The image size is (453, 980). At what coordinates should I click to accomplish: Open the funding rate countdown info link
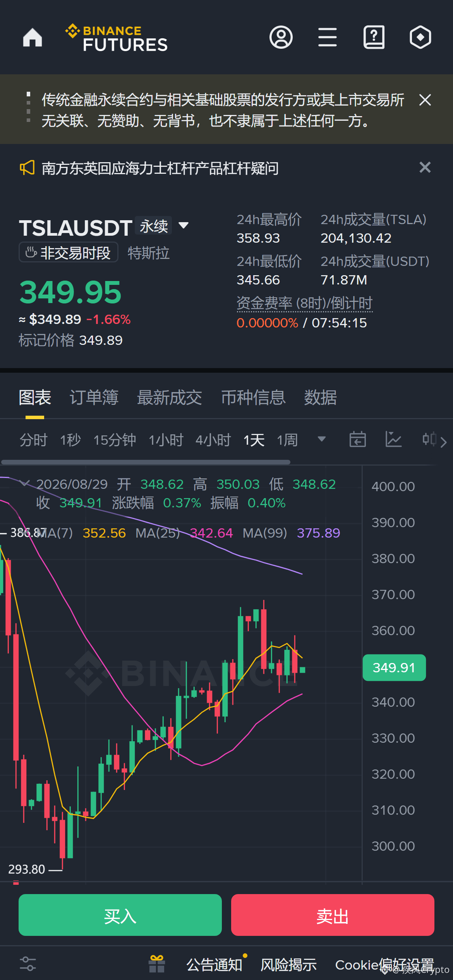coord(304,303)
